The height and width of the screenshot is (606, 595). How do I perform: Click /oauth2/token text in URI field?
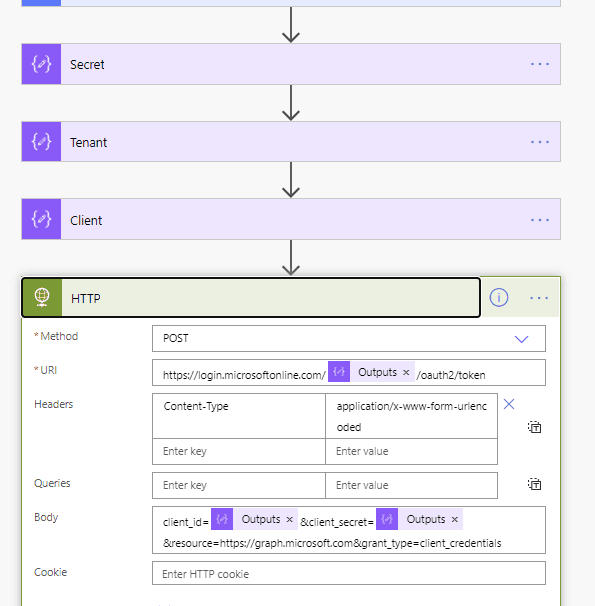(x=450, y=375)
